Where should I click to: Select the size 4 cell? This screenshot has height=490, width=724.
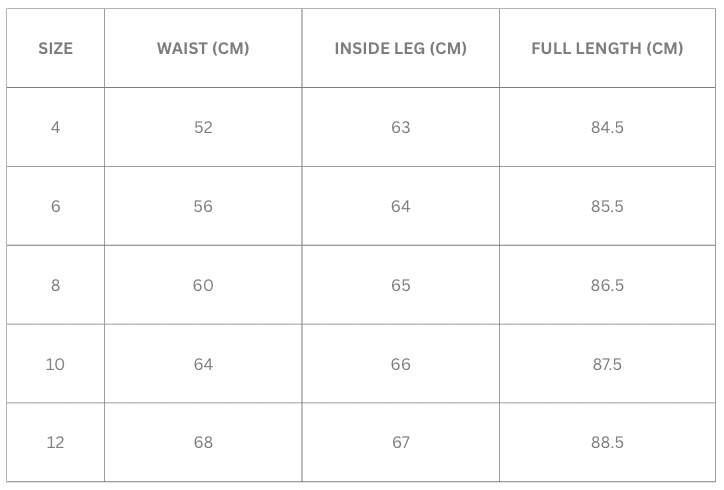pyautogui.click(x=55, y=127)
